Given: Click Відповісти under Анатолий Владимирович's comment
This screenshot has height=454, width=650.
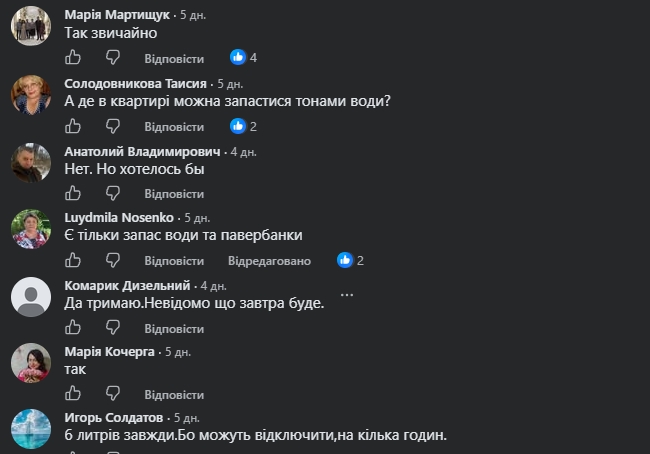Looking at the screenshot, I should tap(174, 194).
